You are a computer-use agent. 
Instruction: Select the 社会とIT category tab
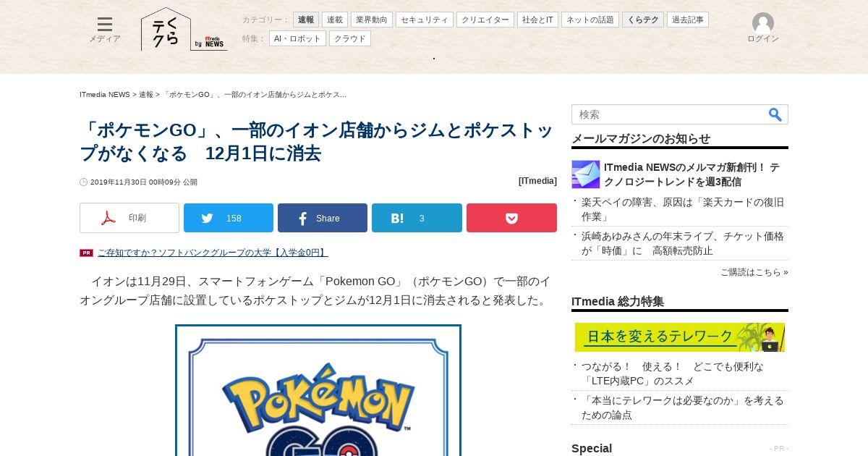[x=538, y=20]
